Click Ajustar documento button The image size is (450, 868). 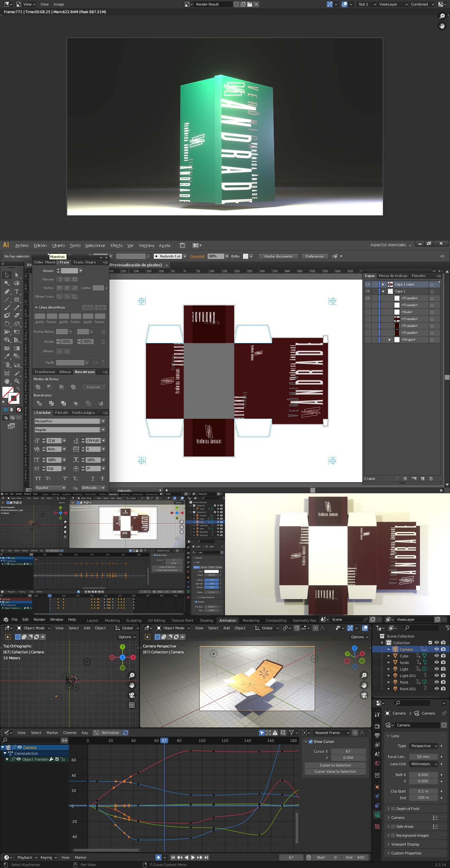click(278, 256)
